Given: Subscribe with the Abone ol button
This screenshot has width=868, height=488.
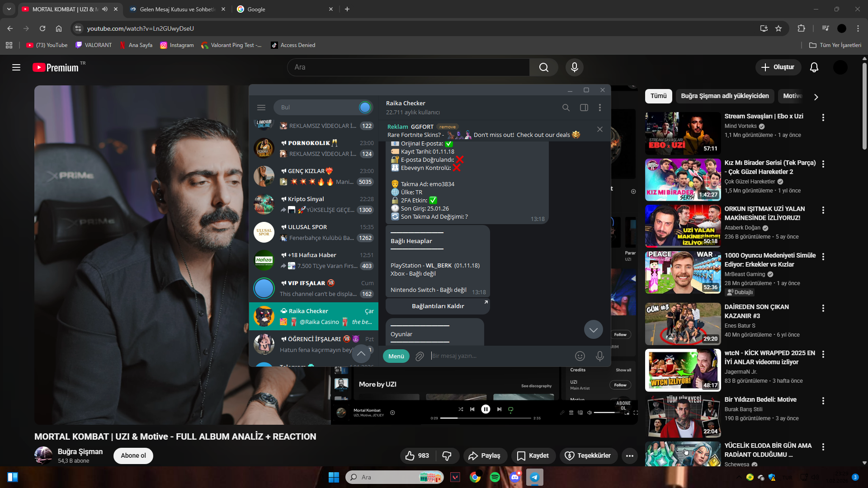Looking at the screenshot, I should click(x=133, y=456).
